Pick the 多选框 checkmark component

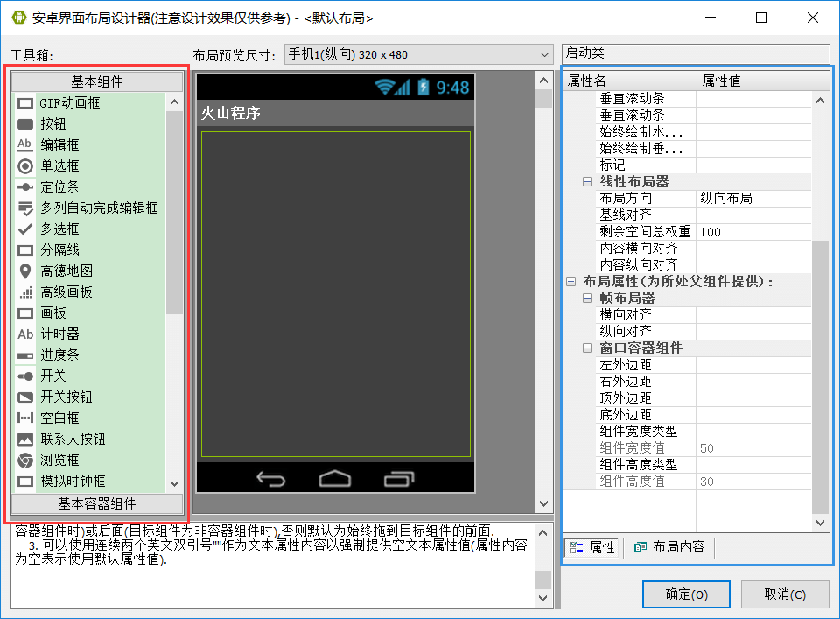(25, 229)
